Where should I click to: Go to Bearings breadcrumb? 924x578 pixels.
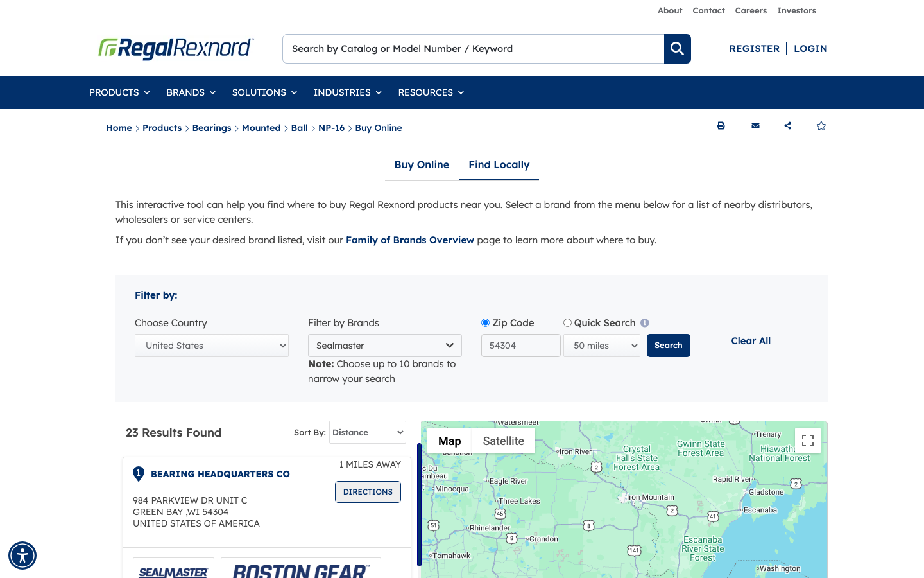click(x=212, y=128)
